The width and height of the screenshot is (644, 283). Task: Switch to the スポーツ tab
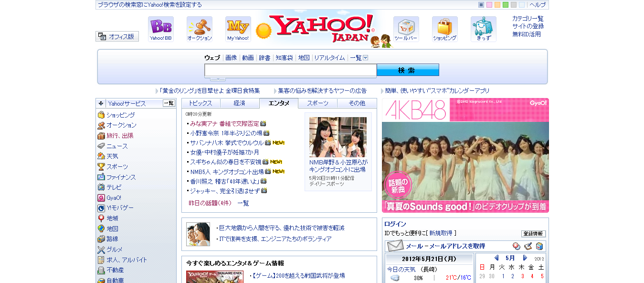[318, 103]
